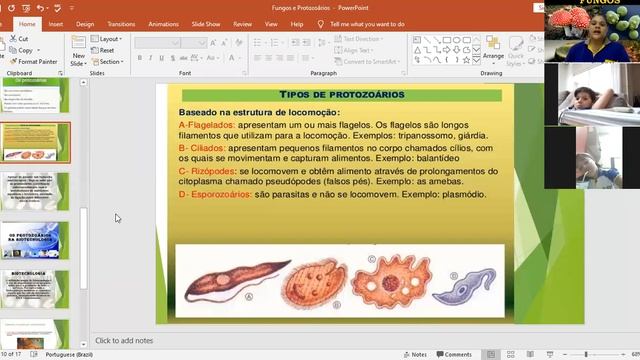Align text right
This screenshot has width=640, height=360.
pos(280,58)
